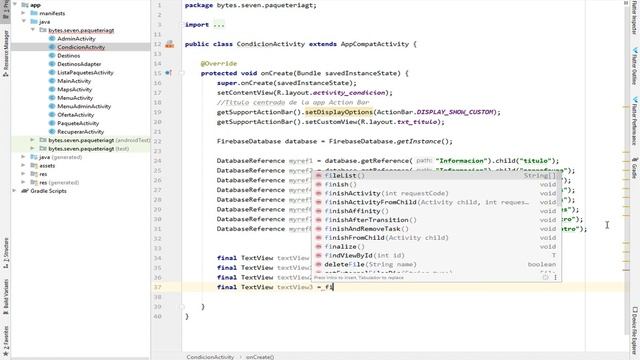Click the override gutter icon on line 15
Screen dimensions: 640x360
(x=168, y=73)
